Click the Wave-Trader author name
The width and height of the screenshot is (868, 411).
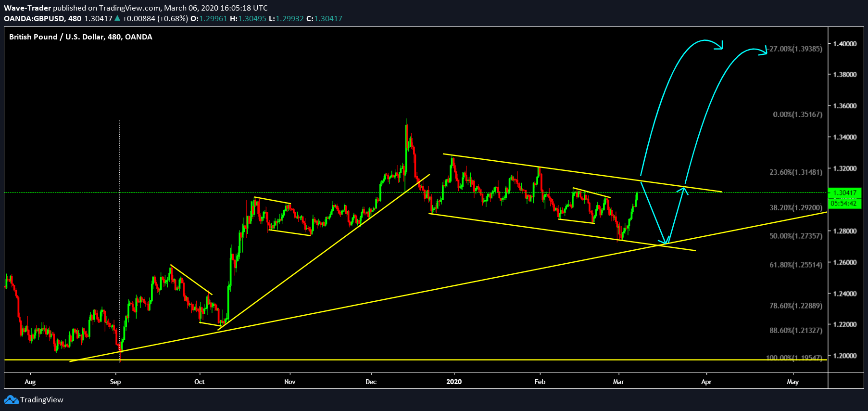click(x=27, y=8)
